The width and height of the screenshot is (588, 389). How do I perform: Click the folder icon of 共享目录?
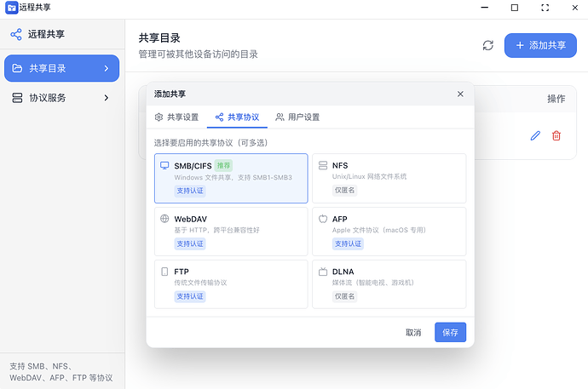pos(17,68)
